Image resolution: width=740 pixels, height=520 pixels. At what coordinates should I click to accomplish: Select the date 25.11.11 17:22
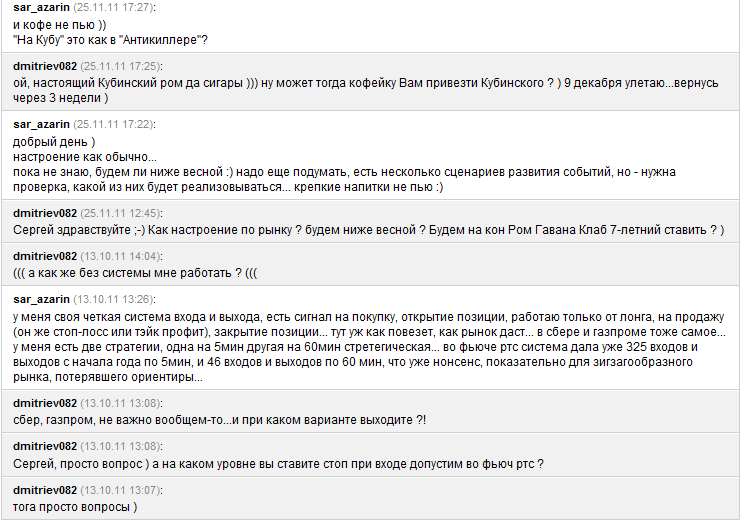114,124
